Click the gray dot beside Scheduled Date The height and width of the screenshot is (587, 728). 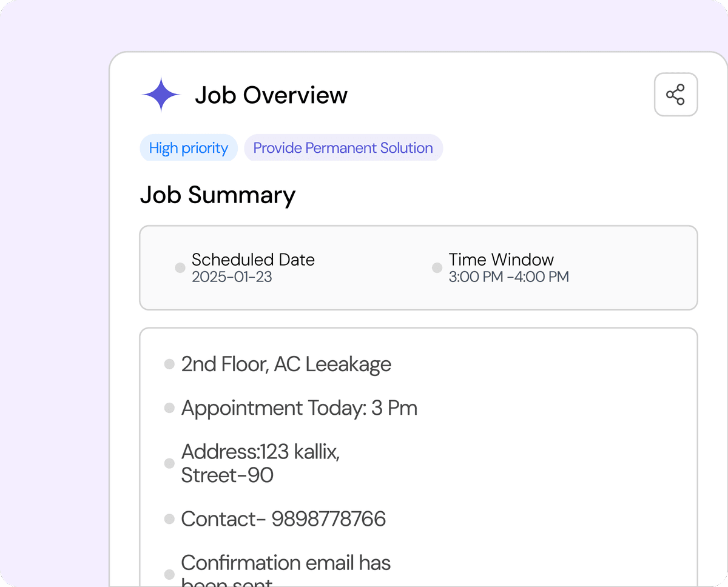(180, 267)
